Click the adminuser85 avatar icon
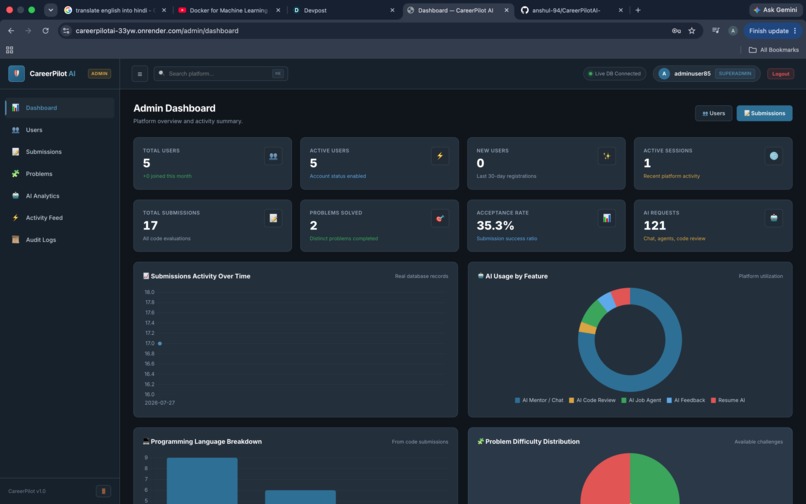 click(x=664, y=74)
